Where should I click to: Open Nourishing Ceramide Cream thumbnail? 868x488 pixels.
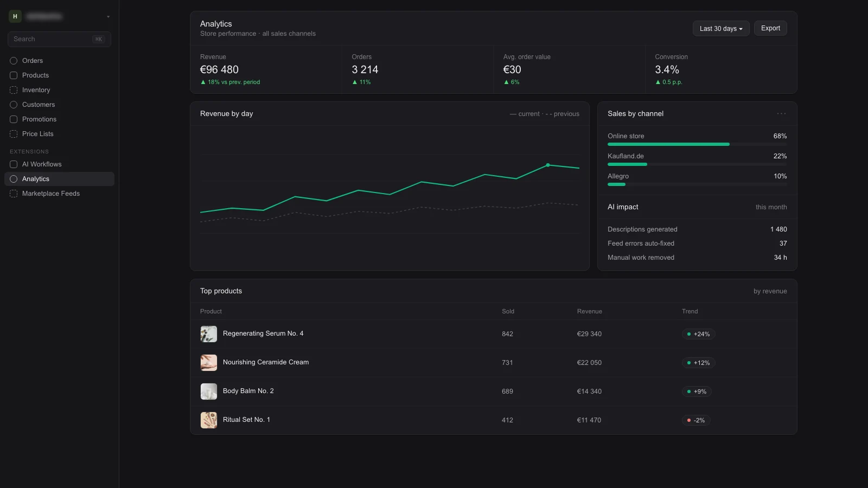click(209, 363)
